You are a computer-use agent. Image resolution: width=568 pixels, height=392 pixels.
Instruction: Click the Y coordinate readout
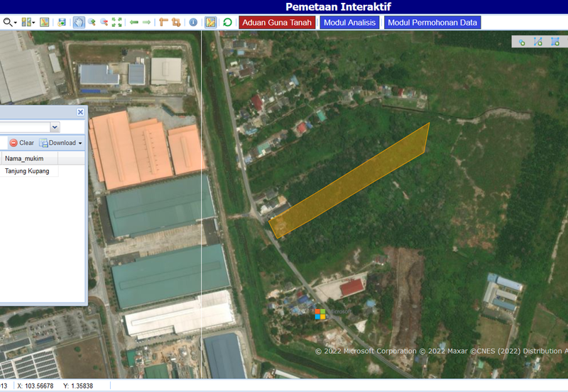click(x=78, y=386)
